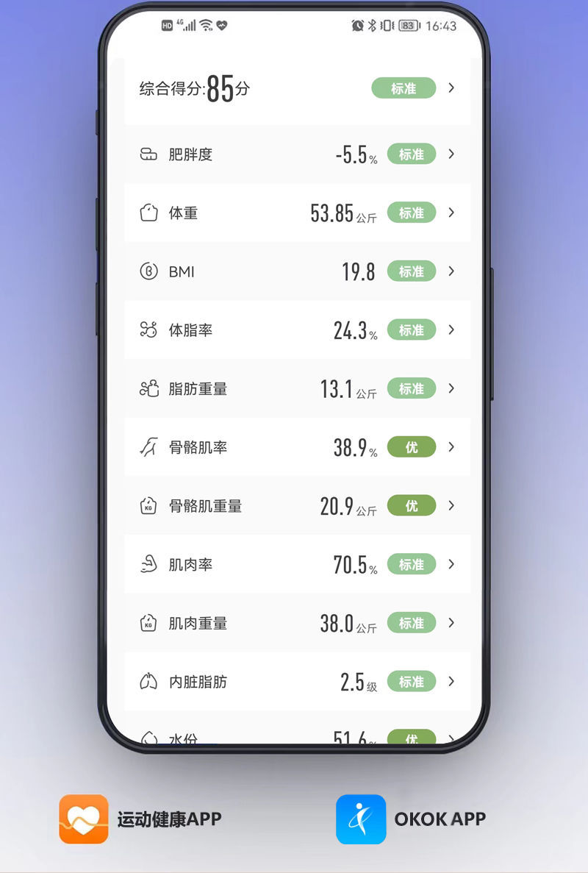This screenshot has height=873, width=588.
Task: Click the 标准 badge for 体脂率
Action: pos(412,330)
